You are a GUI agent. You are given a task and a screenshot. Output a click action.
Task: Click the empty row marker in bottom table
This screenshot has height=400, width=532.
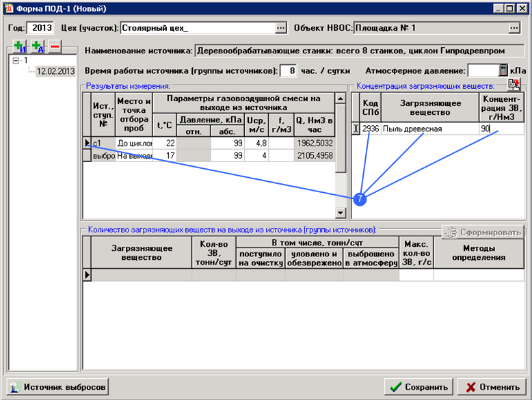pyautogui.click(x=88, y=275)
